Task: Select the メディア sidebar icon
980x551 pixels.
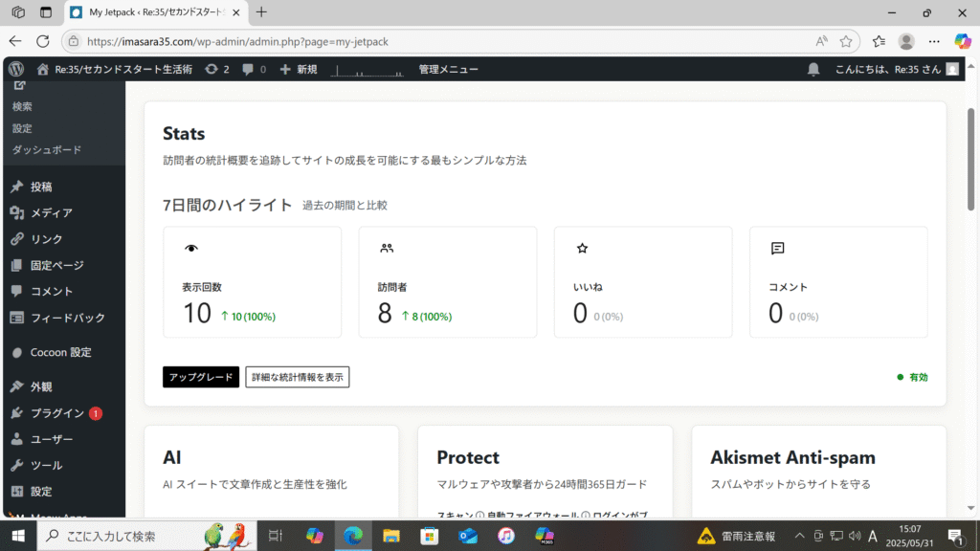Action: coord(17,213)
